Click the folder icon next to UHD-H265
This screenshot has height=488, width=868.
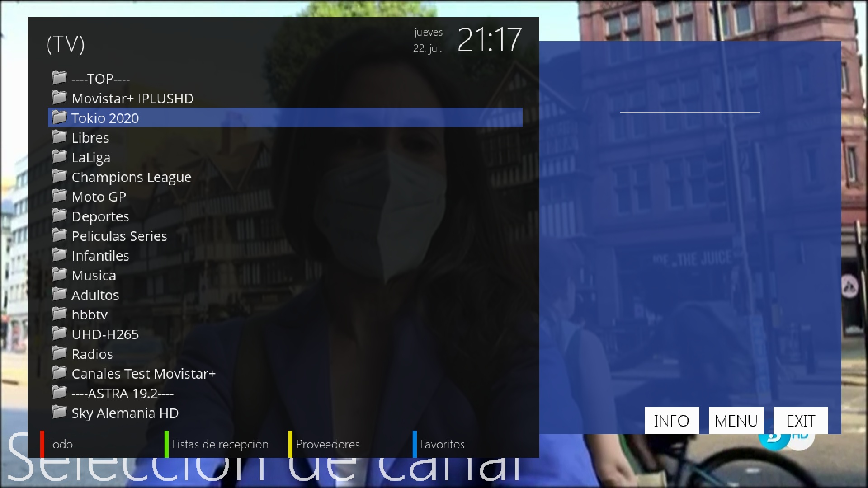click(x=59, y=333)
